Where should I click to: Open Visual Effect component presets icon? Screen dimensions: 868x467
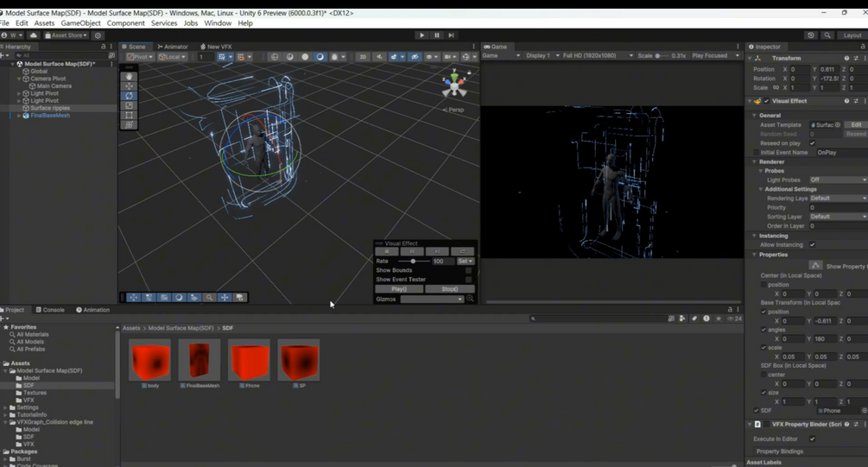[856, 101]
